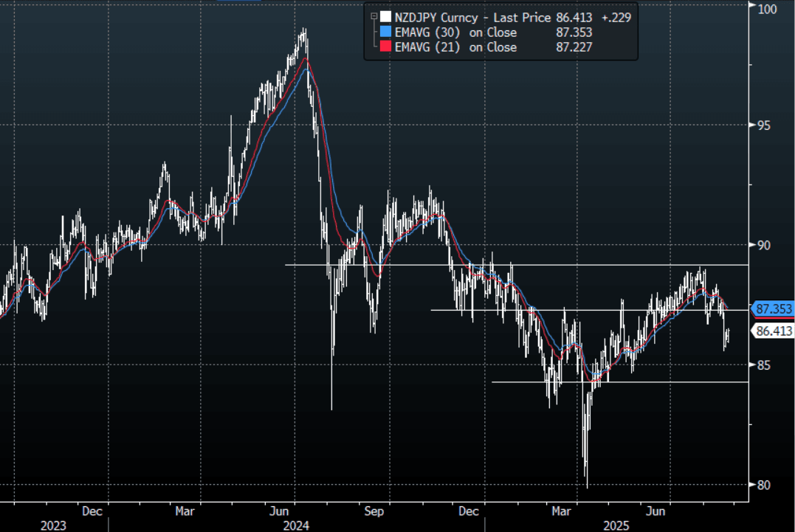The width and height of the screenshot is (795, 532).
Task: Click the Mar label left of 2025
Action: (561, 511)
